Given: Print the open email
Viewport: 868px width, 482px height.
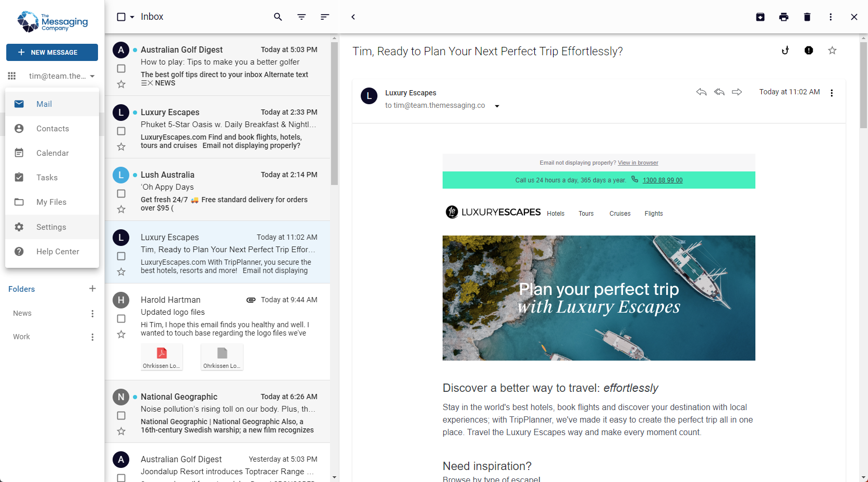Looking at the screenshot, I should (x=784, y=17).
